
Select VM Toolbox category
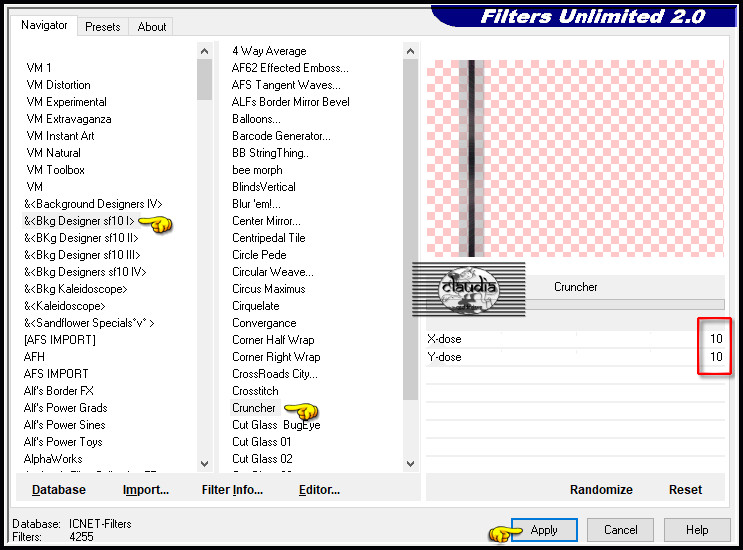coord(55,170)
